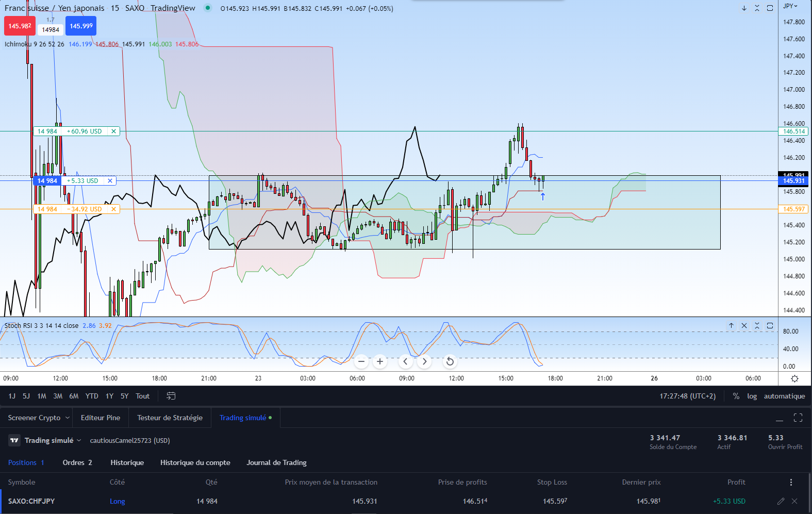Open positions table more options menu
812x514 pixels.
click(791, 482)
